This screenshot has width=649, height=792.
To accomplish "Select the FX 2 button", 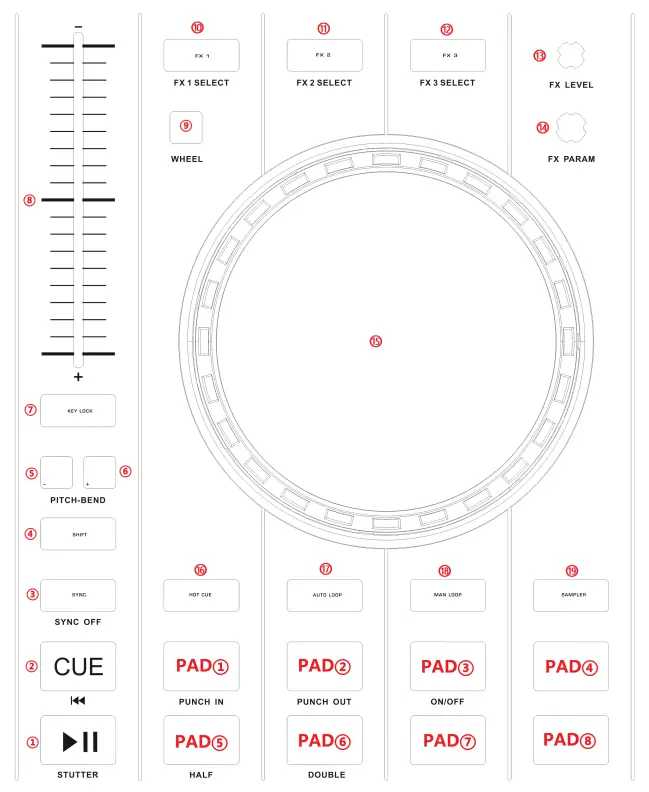I will coord(324,55).
